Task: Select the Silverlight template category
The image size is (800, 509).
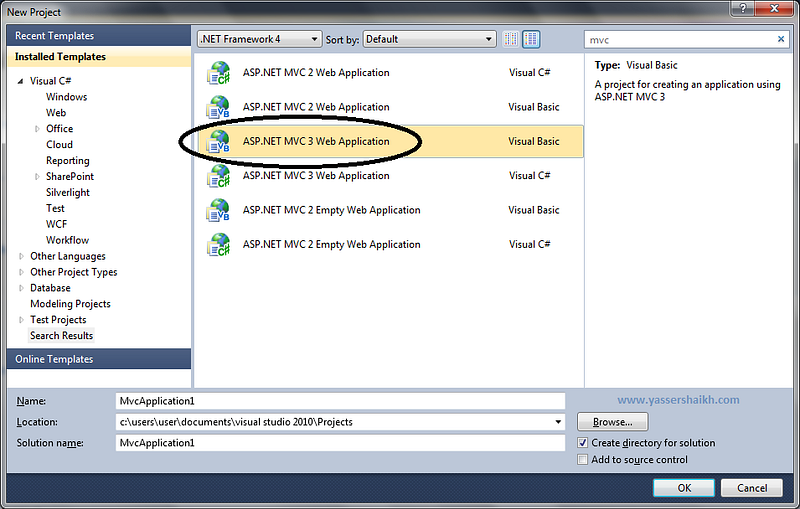Action: click(67, 192)
